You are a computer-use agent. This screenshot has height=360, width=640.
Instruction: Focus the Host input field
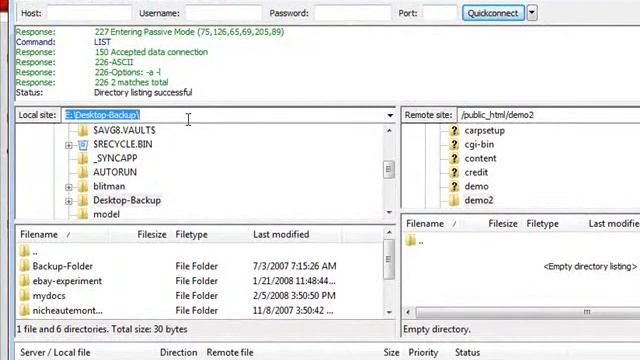(89, 13)
